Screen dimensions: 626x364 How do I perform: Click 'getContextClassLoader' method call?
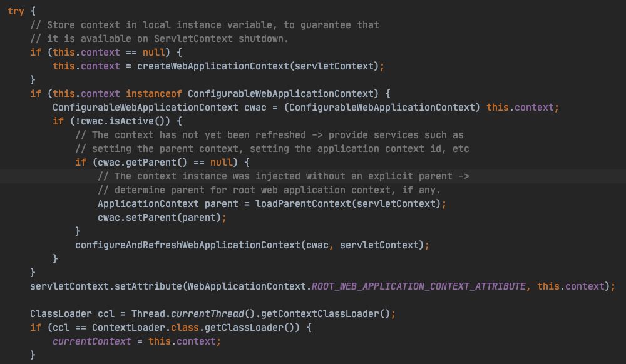point(320,314)
